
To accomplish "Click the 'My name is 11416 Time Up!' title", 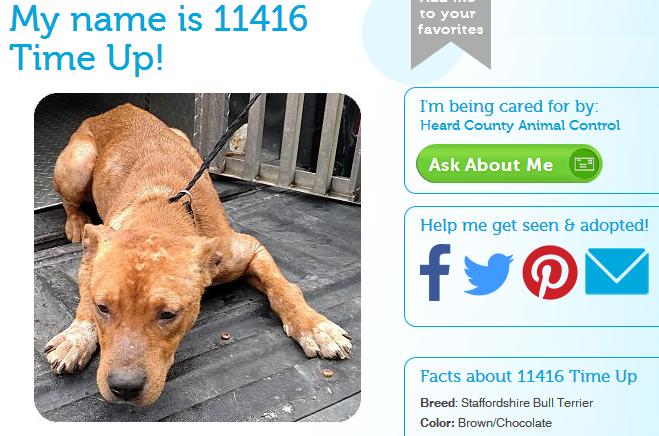I will 158,38.
